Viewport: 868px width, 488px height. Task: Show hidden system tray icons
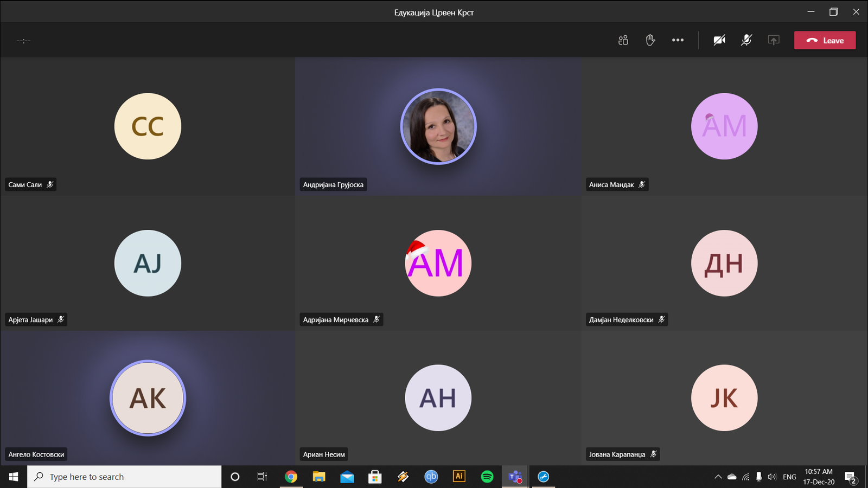pyautogui.click(x=718, y=477)
